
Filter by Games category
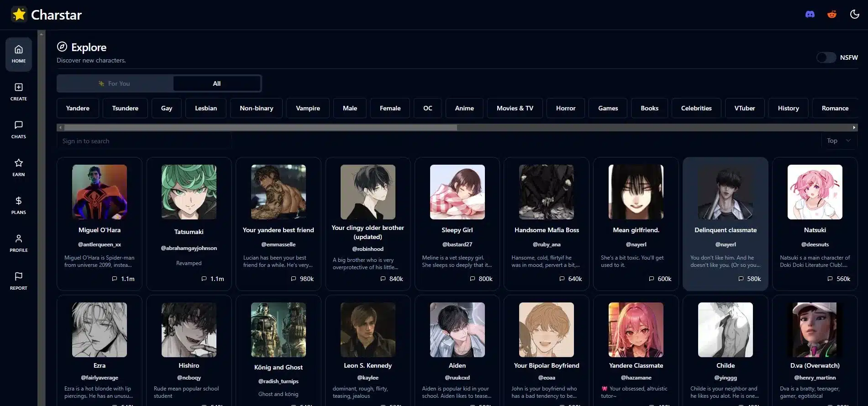(608, 108)
